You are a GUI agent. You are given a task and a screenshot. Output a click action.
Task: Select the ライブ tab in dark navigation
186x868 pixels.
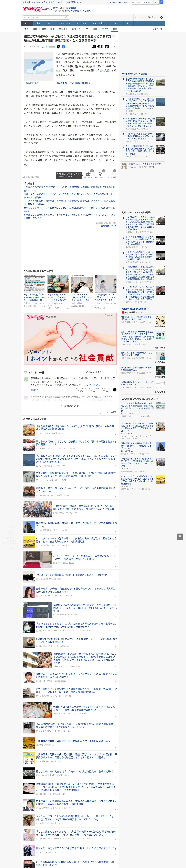[49, 24]
